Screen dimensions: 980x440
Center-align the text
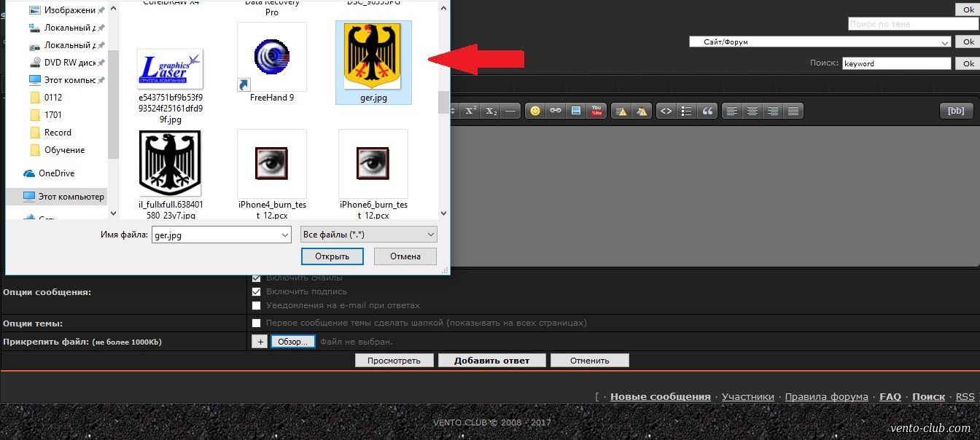coord(752,111)
